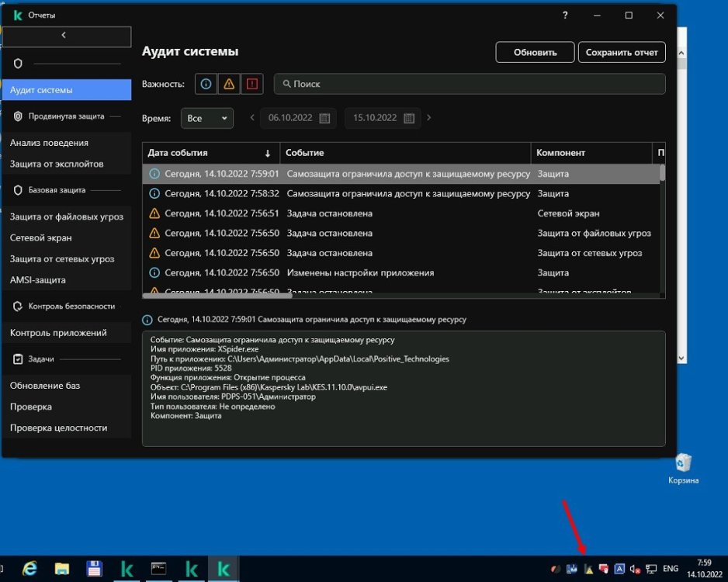
Task: Open the Корзина desktop icon
Action: [x=684, y=469]
